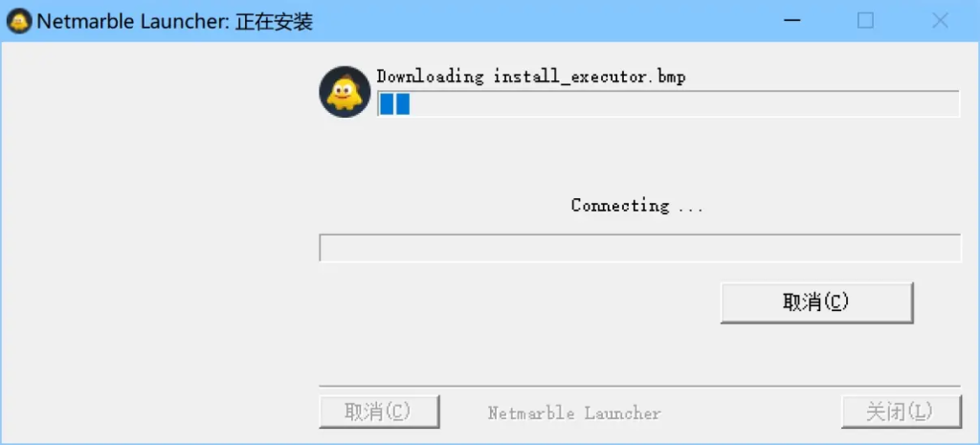This screenshot has width=980, height=445.
Task: Click the horizontal separator line above the footer buttons
Action: click(639, 387)
